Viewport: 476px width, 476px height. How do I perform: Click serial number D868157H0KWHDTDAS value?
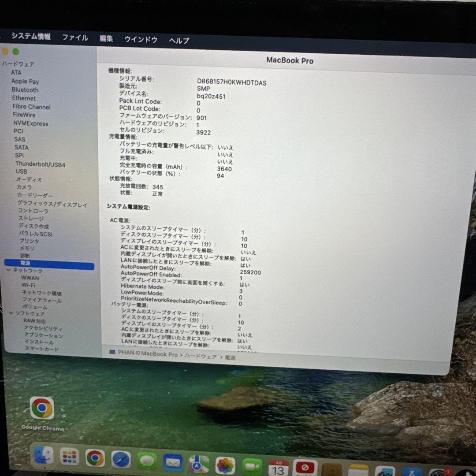pyautogui.click(x=232, y=82)
